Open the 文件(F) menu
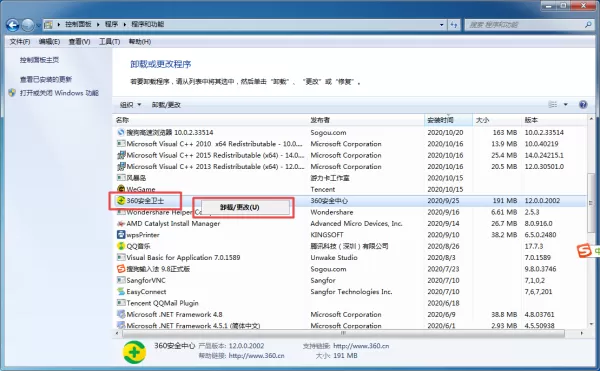The height and width of the screenshot is (371, 600). [20, 41]
